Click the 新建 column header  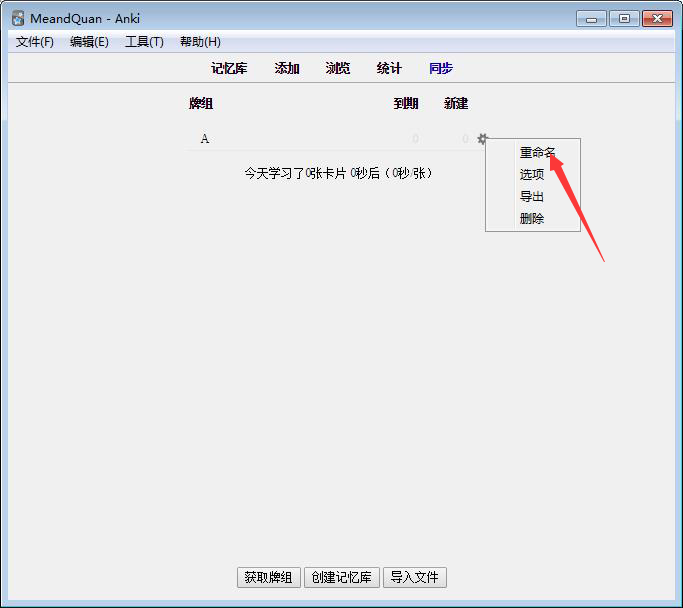456,104
